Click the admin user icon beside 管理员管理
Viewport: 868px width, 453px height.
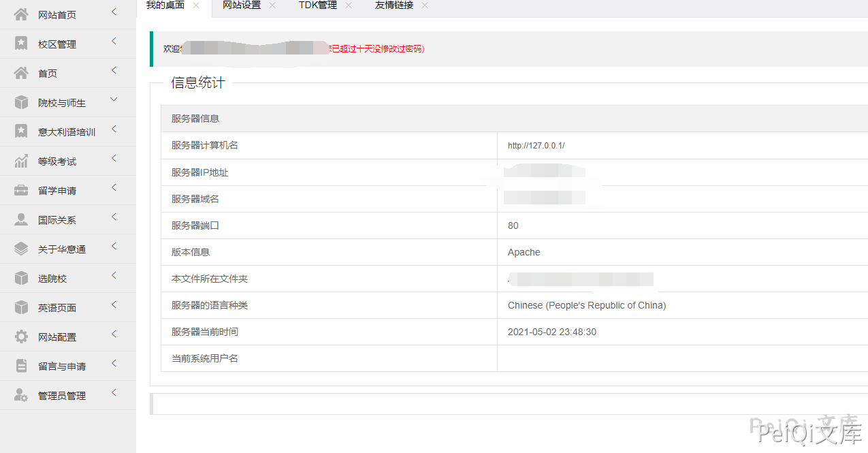coord(21,395)
